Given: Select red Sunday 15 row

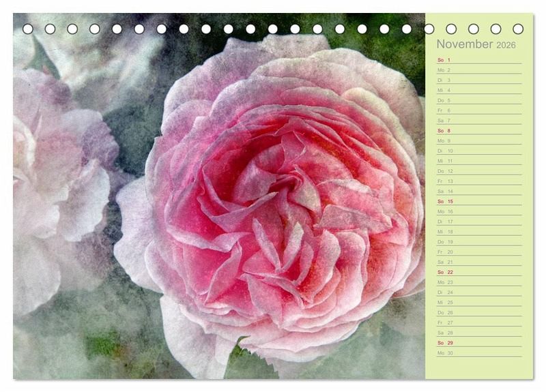Looking at the screenshot, I should 478,201.
